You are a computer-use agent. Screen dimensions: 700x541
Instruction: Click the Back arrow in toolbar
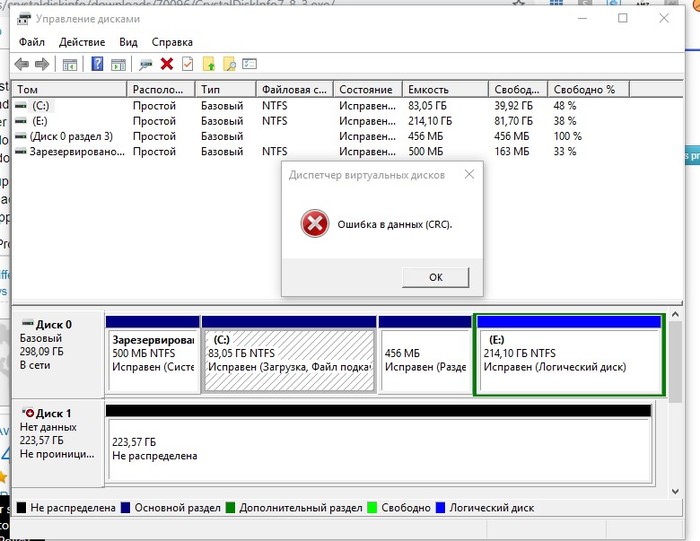pyautogui.click(x=22, y=64)
